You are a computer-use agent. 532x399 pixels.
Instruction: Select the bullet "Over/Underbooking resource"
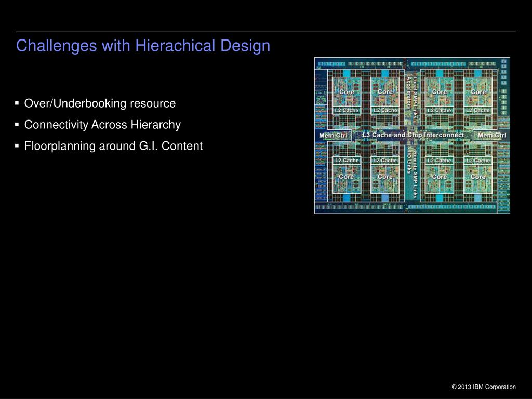(100, 103)
